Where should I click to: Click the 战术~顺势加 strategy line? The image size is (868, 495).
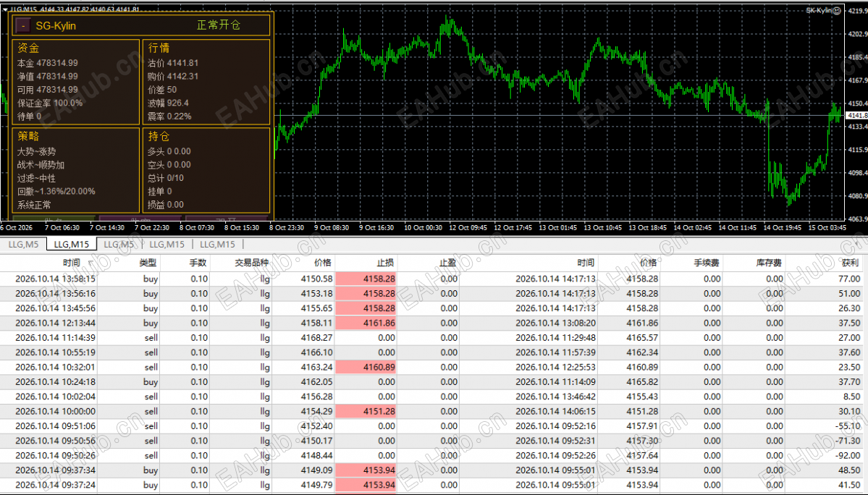click(41, 165)
